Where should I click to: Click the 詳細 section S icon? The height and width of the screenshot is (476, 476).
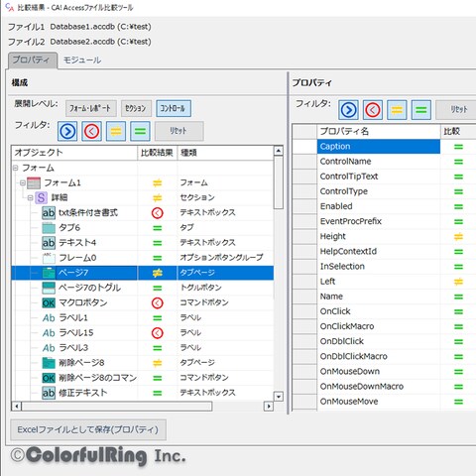41,197
